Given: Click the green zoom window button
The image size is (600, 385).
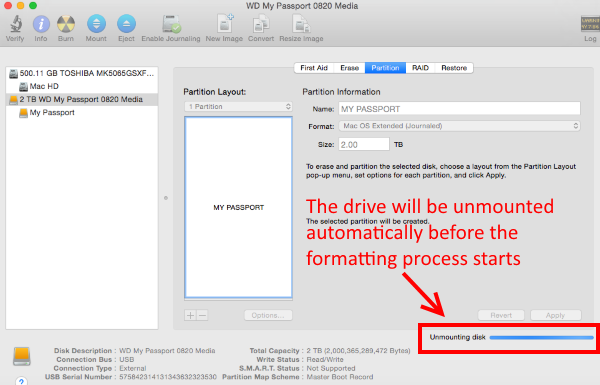Looking at the screenshot, I should 33,5.
